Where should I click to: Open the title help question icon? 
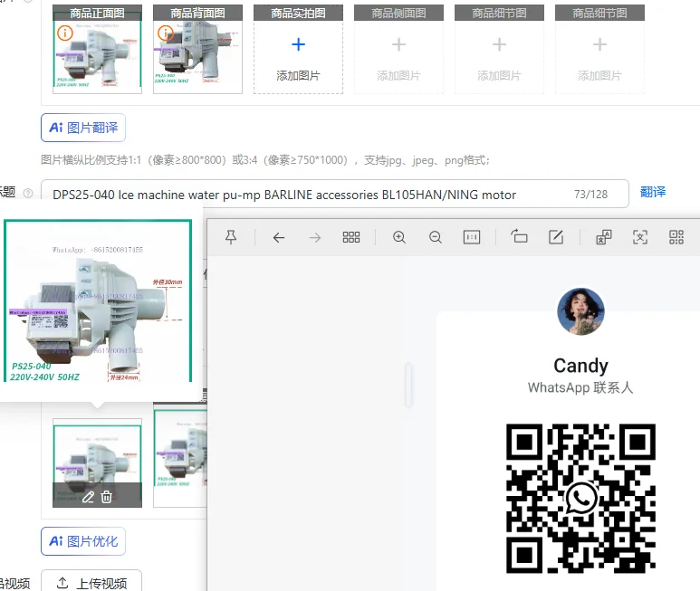click(x=28, y=193)
